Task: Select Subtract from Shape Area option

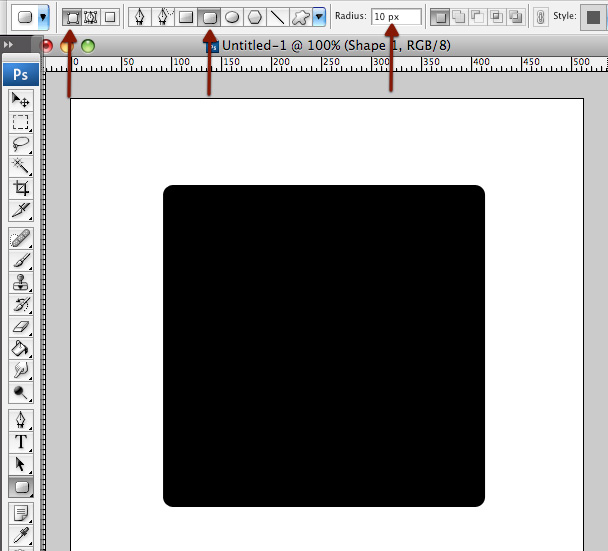Action: [x=477, y=17]
